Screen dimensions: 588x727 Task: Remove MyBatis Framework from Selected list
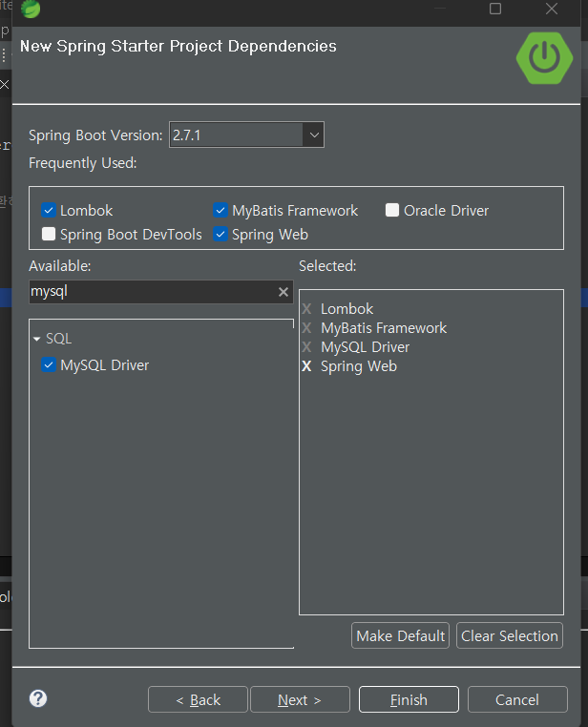[x=306, y=328]
